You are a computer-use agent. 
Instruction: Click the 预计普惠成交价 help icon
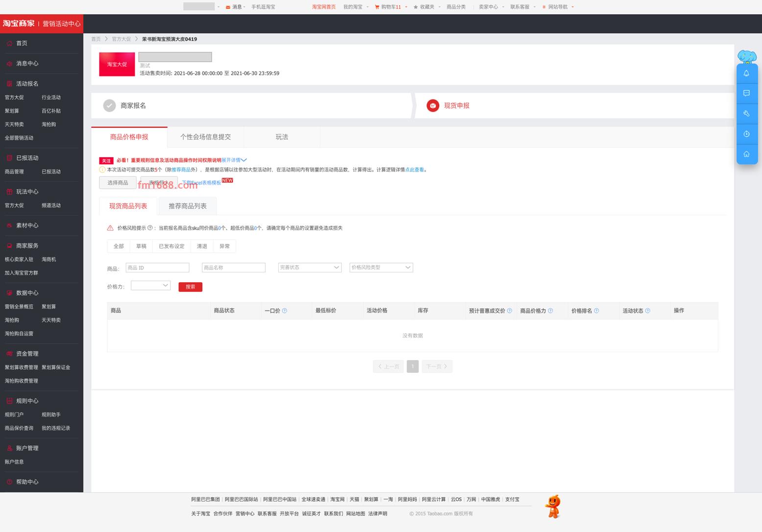coord(509,311)
